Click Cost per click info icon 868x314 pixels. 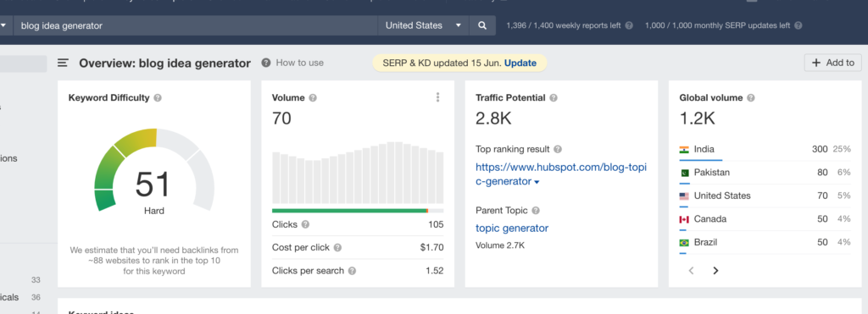tap(337, 248)
